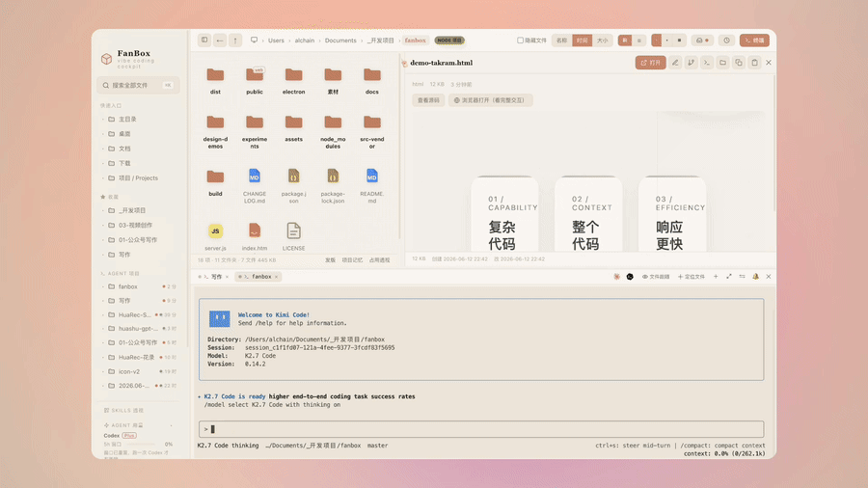Viewport: 868px width, 488px height.
Task: Click the swap arrows icon in terminal bar
Action: 743,277
